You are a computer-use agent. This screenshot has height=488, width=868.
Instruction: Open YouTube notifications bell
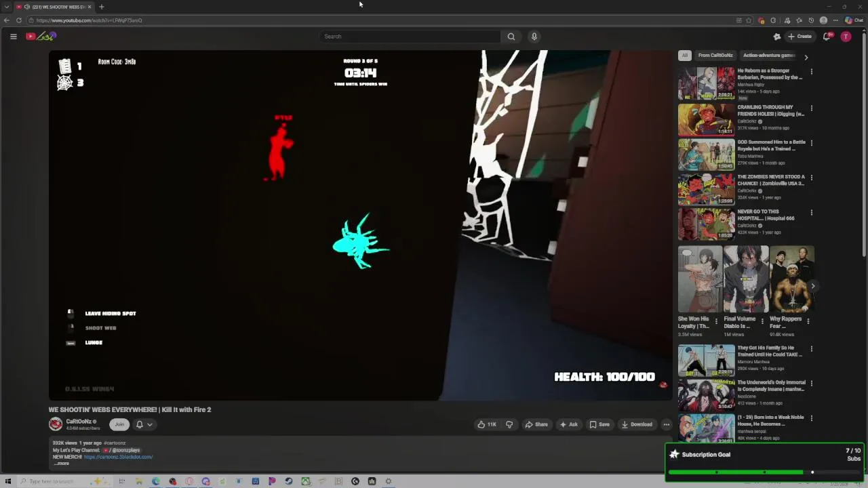(x=827, y=37)
